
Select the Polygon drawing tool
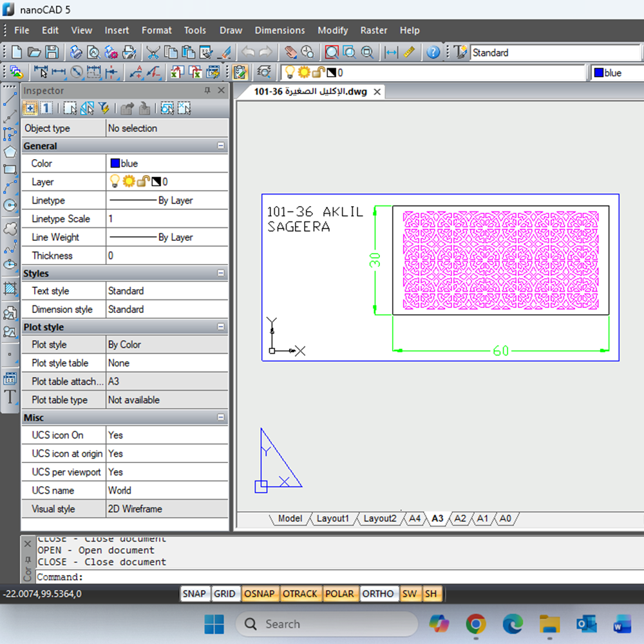10,152
